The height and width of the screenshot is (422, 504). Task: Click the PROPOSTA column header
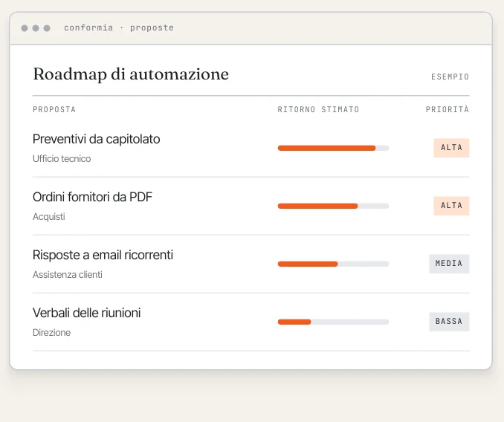click(54, 109)
